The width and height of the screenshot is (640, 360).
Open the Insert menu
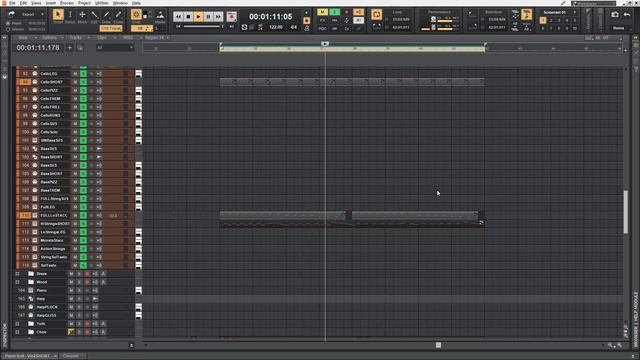pyautogui.click(x=51, y=3)
